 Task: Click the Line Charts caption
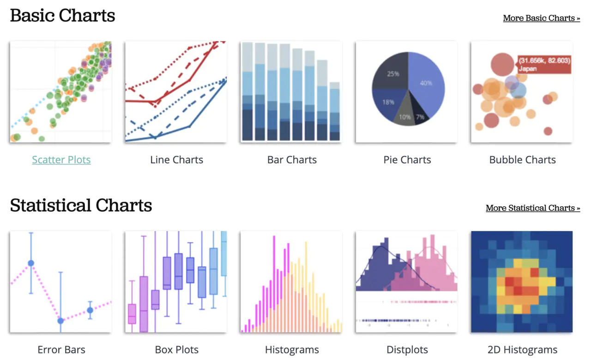pos(177,160)
